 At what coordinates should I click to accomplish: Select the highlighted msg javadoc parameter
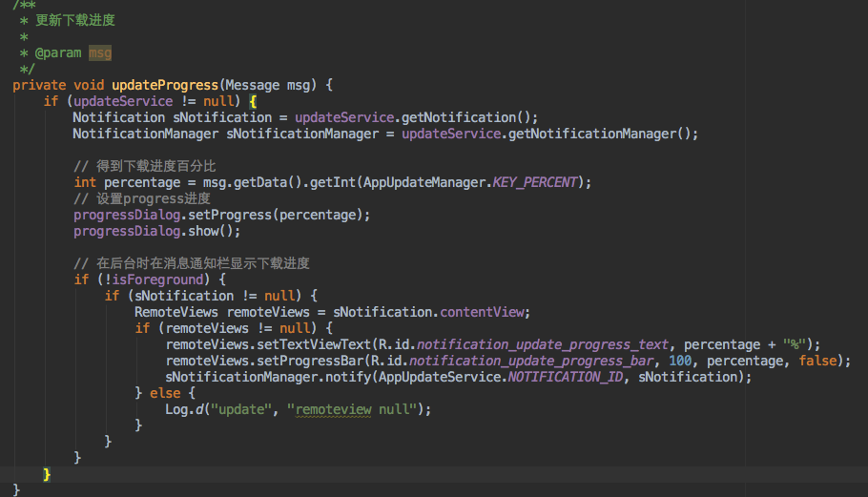click(x=100, y=53)
